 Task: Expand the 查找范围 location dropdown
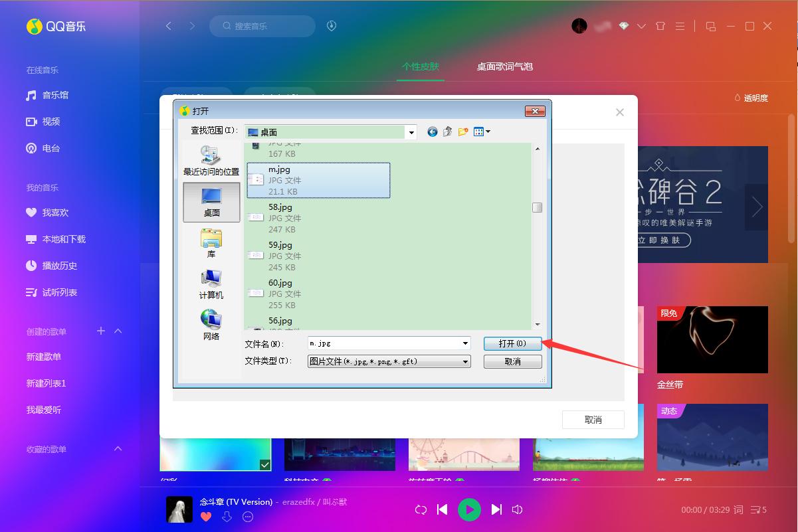point(411,132)
